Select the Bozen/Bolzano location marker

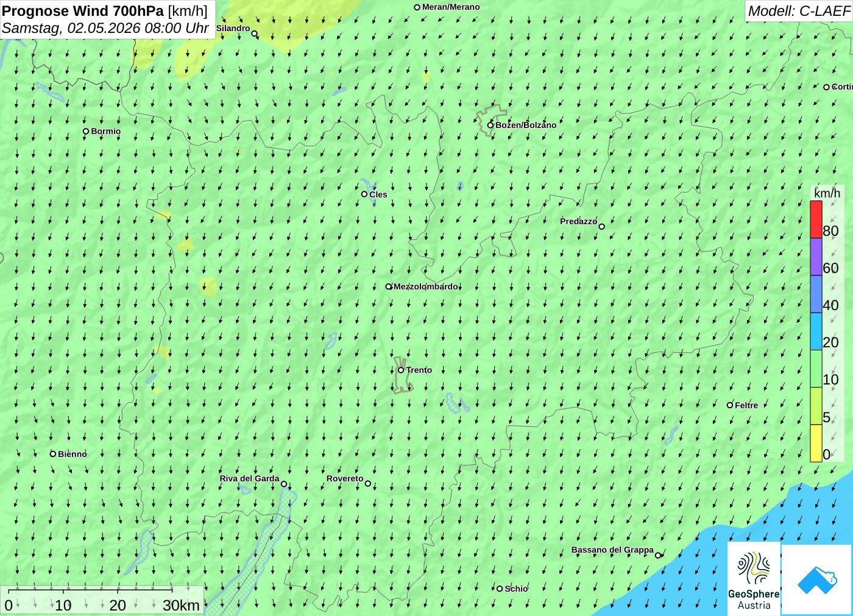click(x=490, y=125)
